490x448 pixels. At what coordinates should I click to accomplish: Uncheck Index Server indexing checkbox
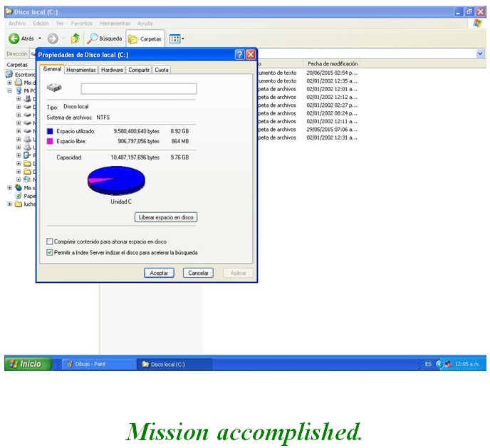pyautogui.click(x=50, y=252)
